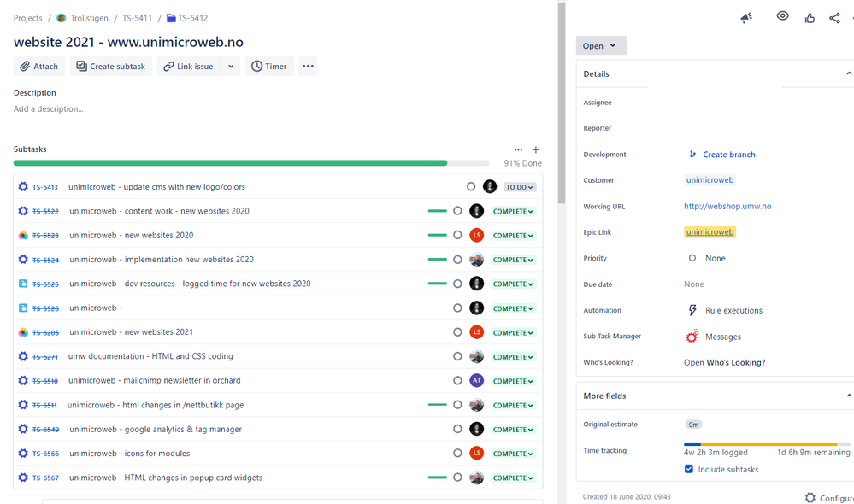Change TS-5523 COMPLETE status dropdown
This screenshot has height=504, width=854.
[x=513, y=235]
